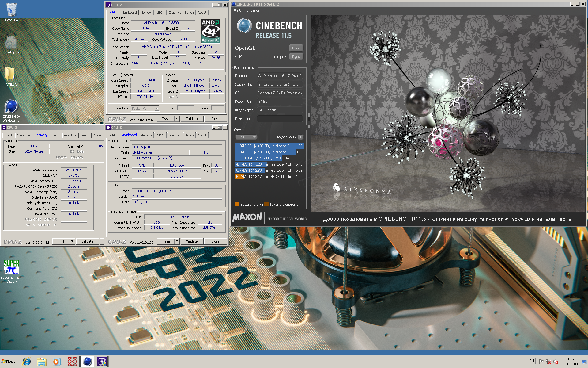The width and height of the screenshot is (588, 368).
Task: Run OpenGL test with Пуск button
Action: pos(296,48)
